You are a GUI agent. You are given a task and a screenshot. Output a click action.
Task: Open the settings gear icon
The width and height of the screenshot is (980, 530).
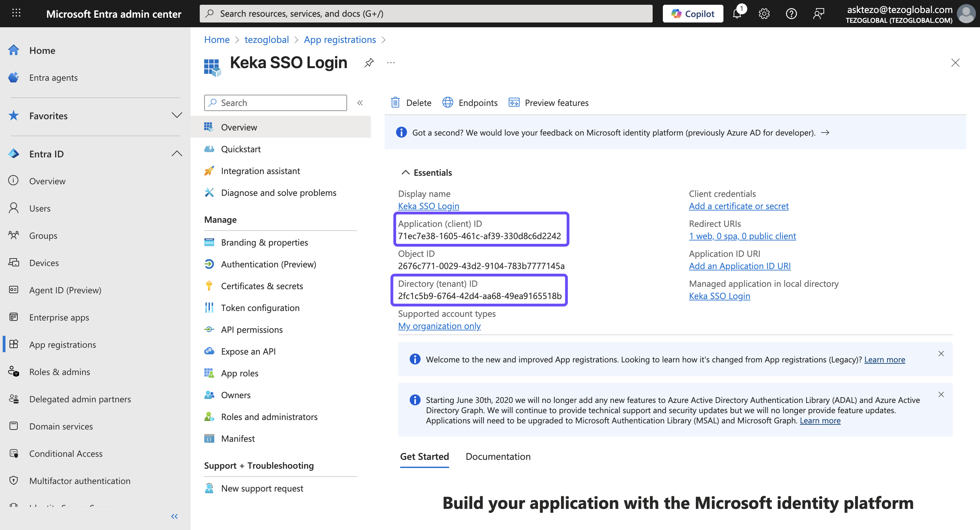coord(764,14)
